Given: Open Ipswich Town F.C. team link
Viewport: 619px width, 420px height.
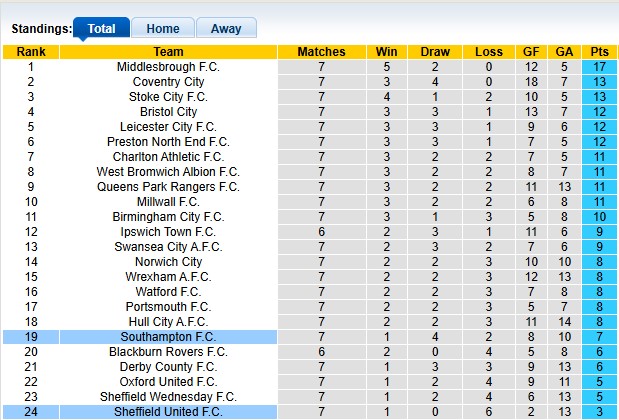Looking at the screenshot, I should (168, 232).
